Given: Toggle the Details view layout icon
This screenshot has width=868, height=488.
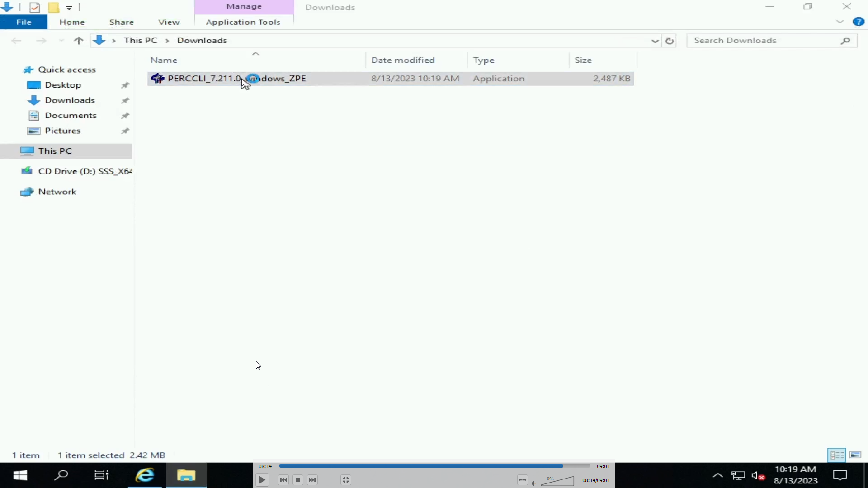Looking at the screenshot, I should click(x=836, y=455).
